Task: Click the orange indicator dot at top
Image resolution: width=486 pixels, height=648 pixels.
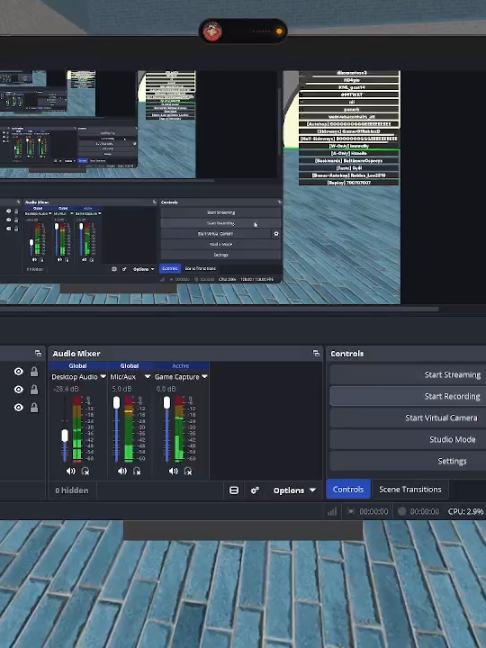Action: tap(279, 31)
